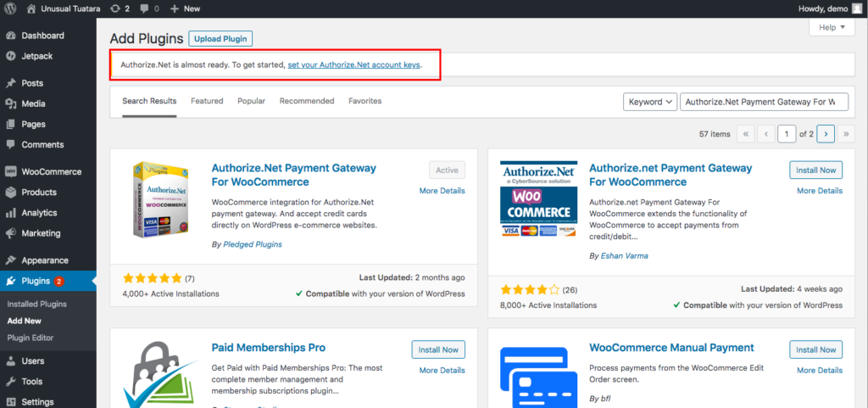This screenshot has height=408, width=868.
Task: Click the disabled Active button
Action: (x=448, y=170)
